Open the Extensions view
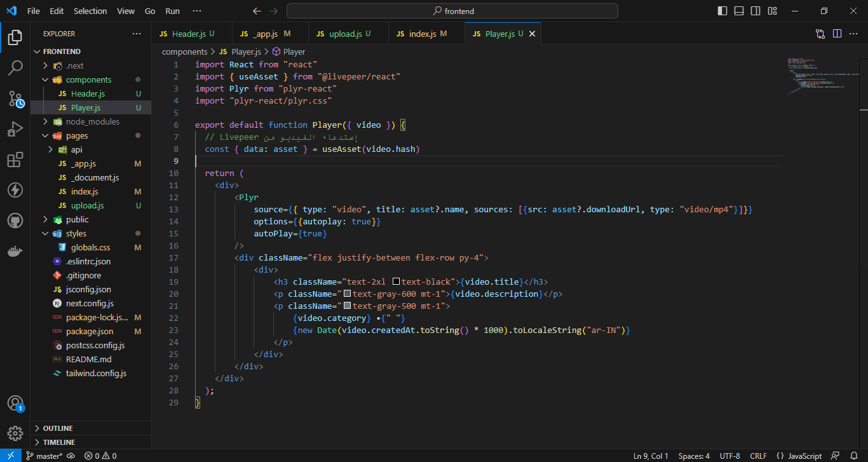Screen dimensions: 868x462 click(15, 160)
